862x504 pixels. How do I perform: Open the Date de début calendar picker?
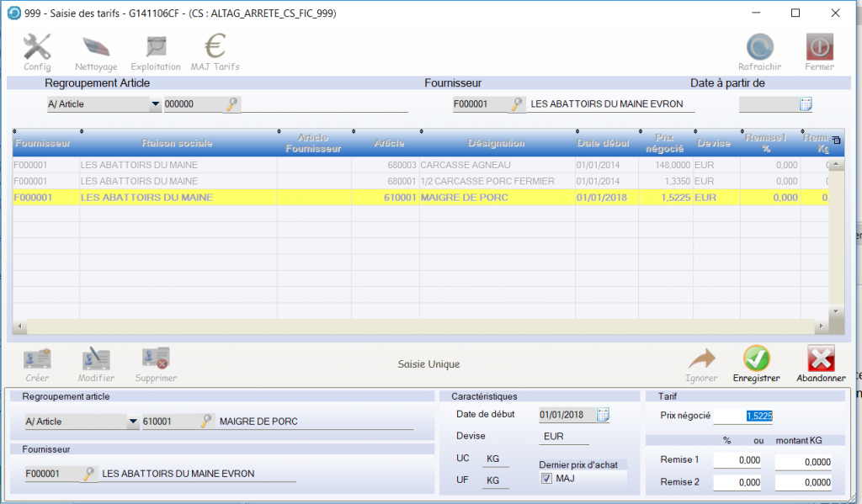click(603, 414)
